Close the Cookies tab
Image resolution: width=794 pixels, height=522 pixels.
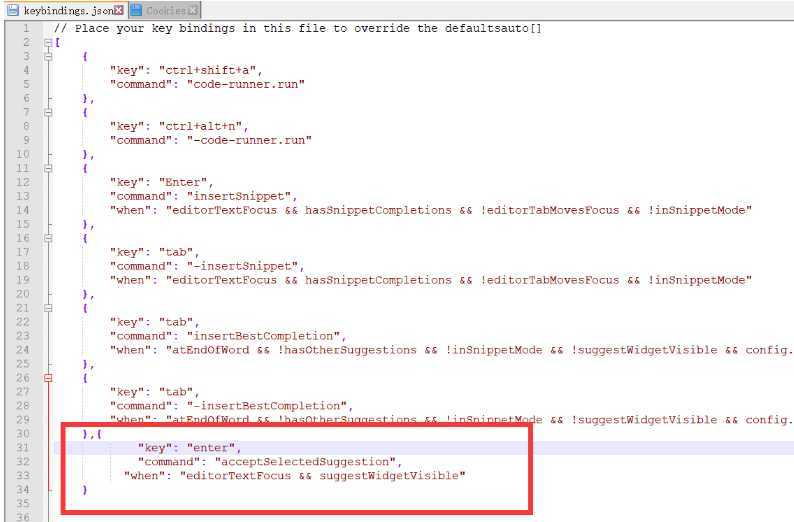tap(192, 10)
